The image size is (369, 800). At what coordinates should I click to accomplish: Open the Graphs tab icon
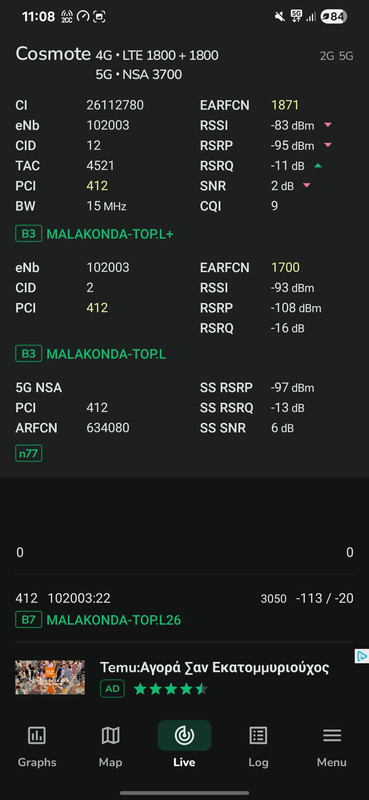(37, 735)
